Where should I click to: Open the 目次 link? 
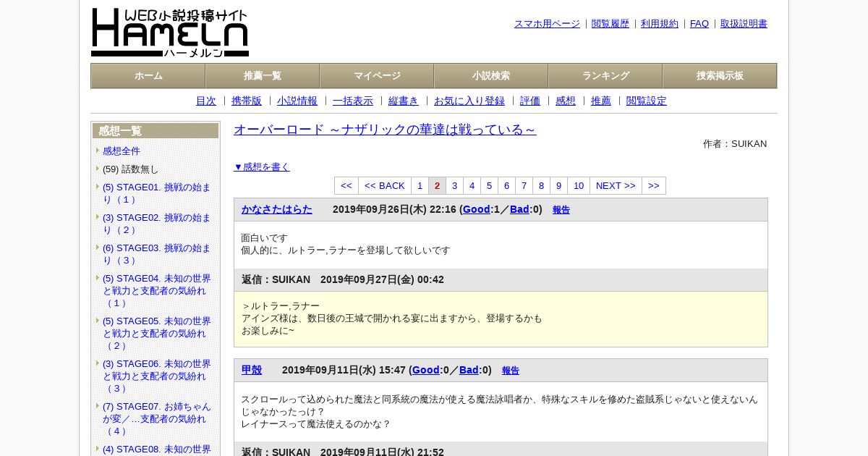(x=206, y=101)
